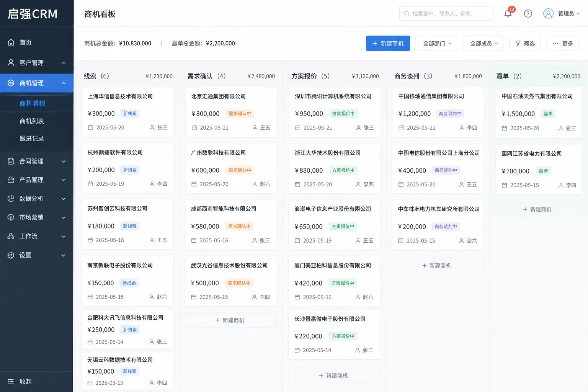Click the 筛选 filter button
The height and width of the screenshot is (392, 588).
525,43
